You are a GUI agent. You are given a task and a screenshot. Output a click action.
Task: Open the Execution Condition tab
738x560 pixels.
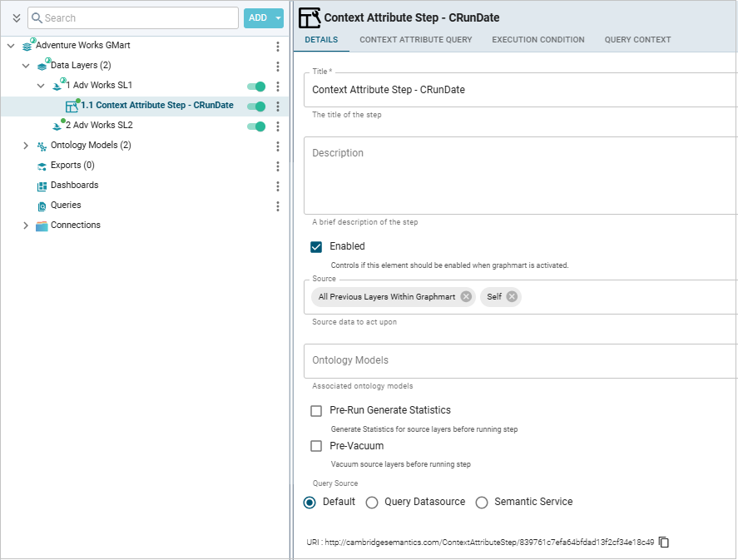(537, 39)
